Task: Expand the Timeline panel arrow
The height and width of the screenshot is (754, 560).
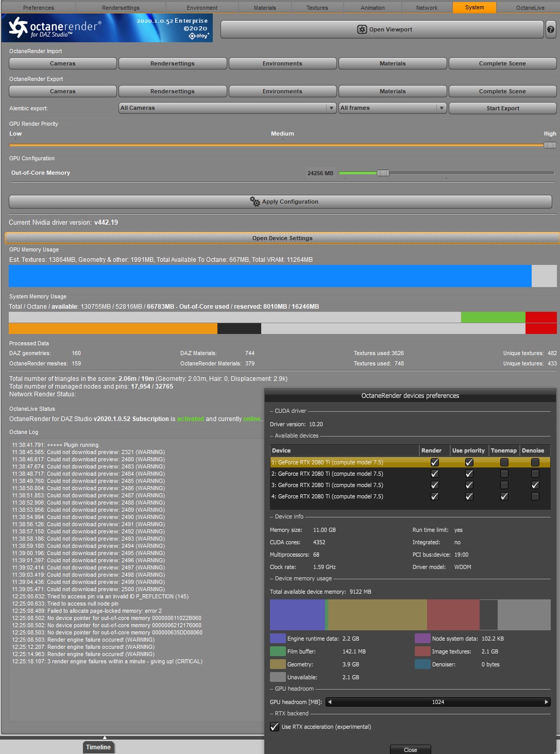Action: 105,738
